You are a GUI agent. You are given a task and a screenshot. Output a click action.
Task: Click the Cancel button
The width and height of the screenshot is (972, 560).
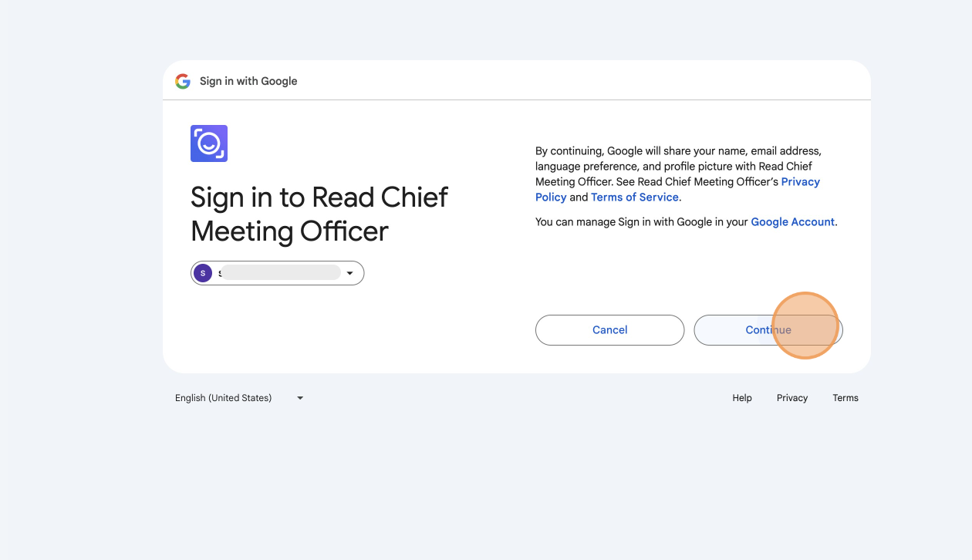click(x=609, y=330)
